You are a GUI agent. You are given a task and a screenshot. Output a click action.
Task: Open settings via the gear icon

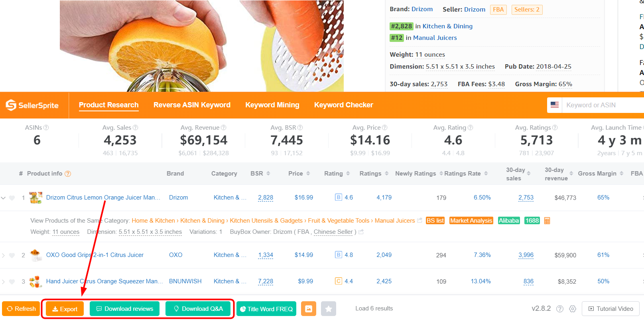pyautogui.click(x=573, y=309)
